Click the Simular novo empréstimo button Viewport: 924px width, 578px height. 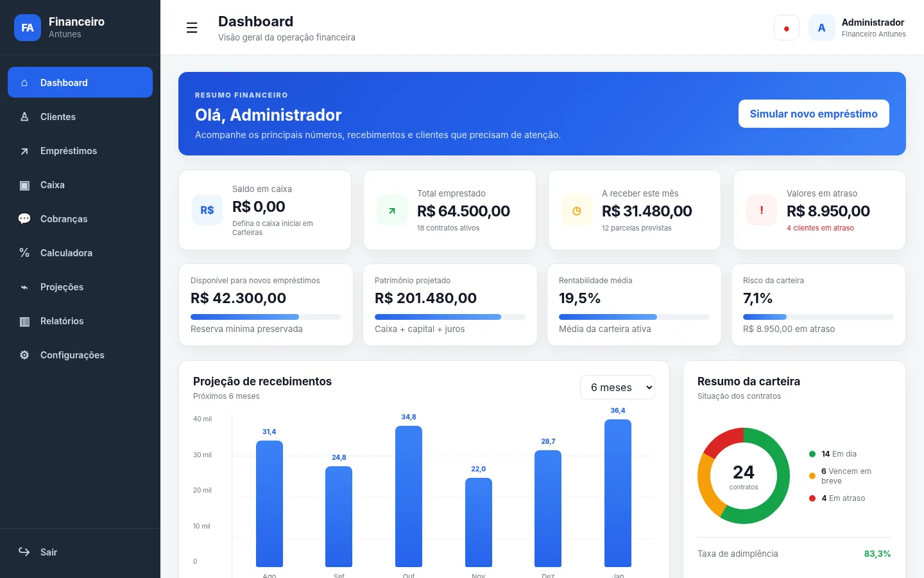tap(814, 114)
